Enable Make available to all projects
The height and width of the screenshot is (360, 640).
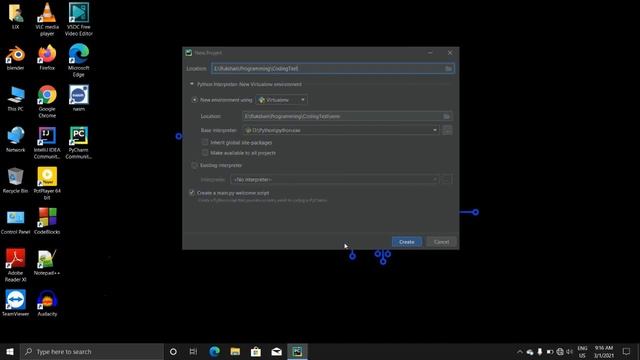coord(205,153)
